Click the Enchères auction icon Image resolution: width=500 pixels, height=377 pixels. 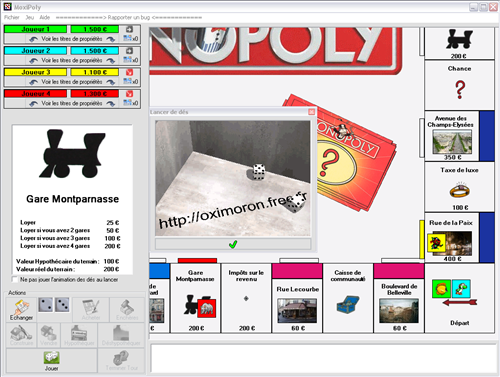127,310
